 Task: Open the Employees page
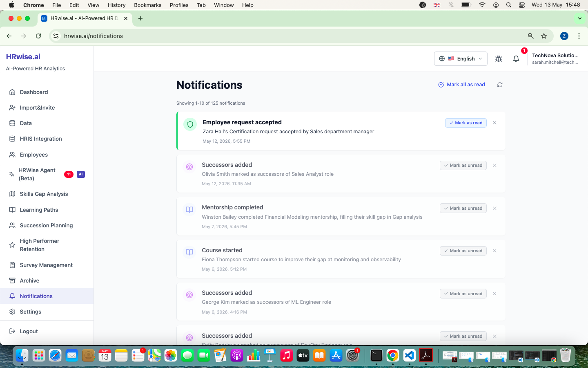pos(47,155)
